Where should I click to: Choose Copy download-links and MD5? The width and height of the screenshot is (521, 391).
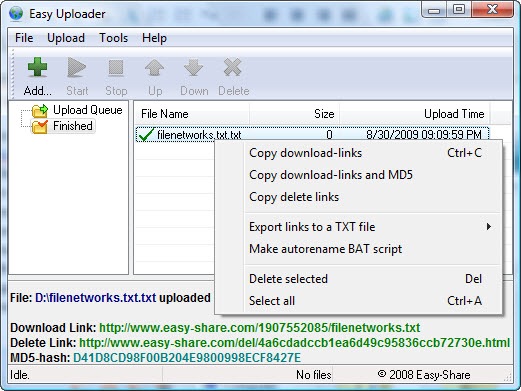click(358, 175)
